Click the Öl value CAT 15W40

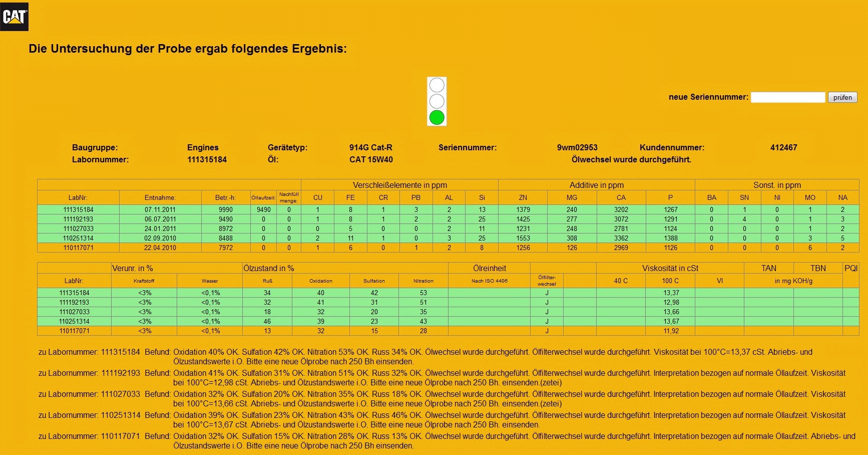[371, 159]
